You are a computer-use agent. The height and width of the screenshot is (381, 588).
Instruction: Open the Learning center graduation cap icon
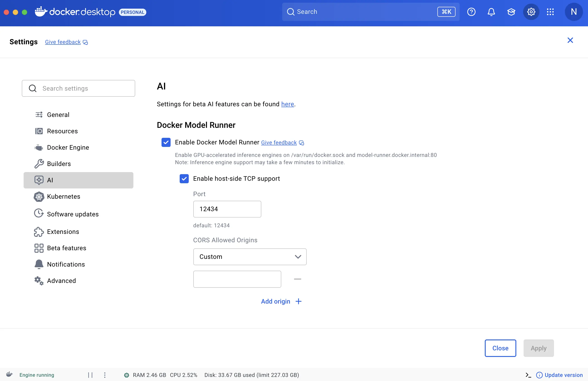(x=511, y=12)
